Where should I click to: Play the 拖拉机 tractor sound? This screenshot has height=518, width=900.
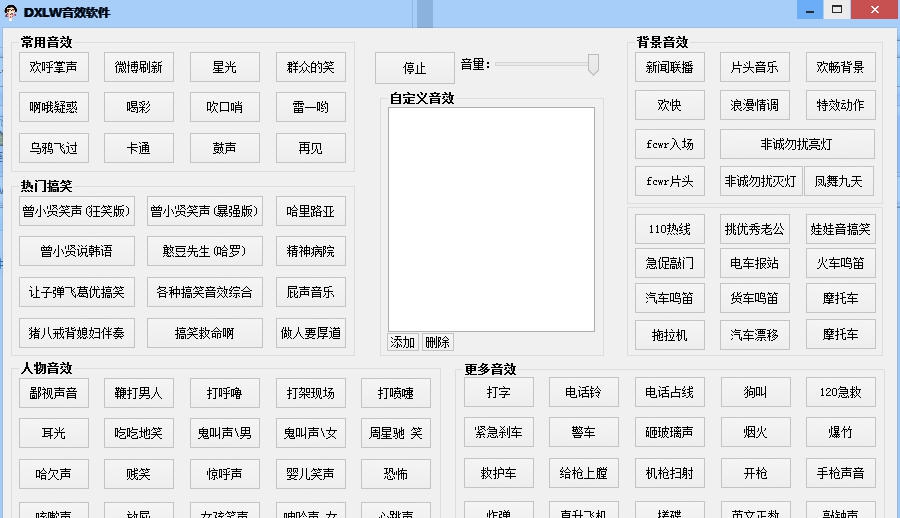669,335
